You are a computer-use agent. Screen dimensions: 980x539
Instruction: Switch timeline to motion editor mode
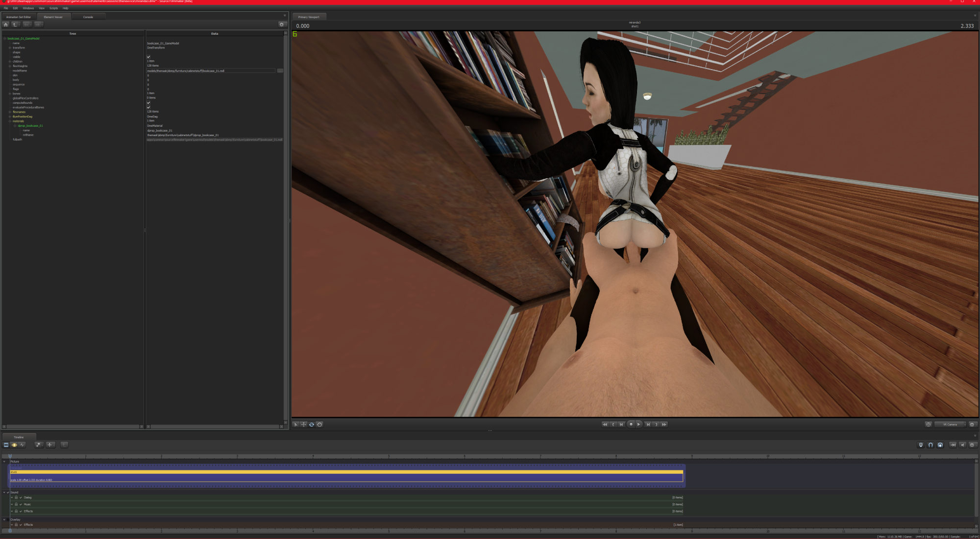click(x=14, y=445)
